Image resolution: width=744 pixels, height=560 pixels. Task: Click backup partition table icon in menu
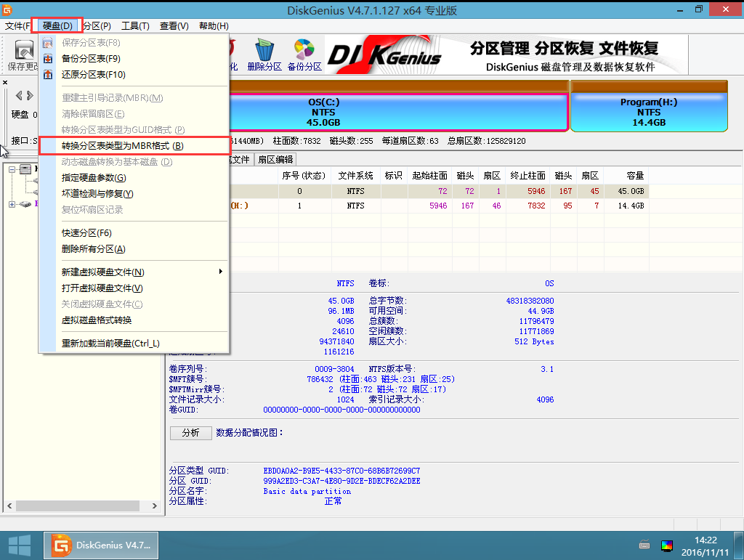pos(48,59)
